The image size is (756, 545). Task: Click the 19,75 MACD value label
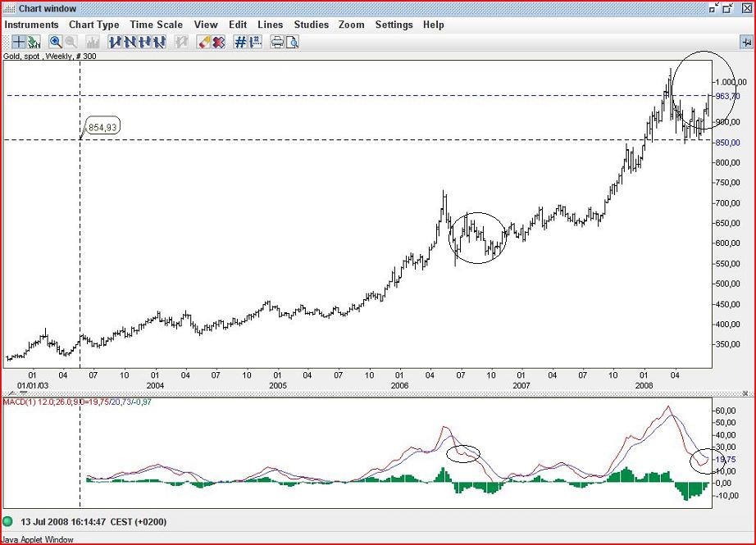pyautogui.click(x=726, y=460)
